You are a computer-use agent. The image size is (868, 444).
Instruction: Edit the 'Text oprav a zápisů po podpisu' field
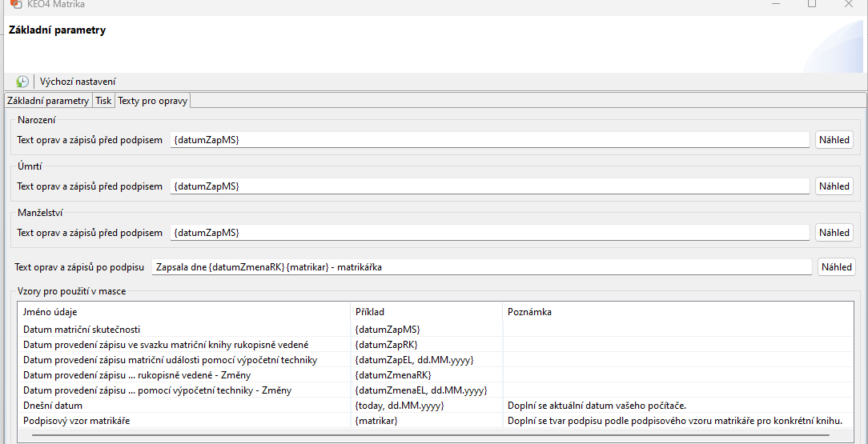(481, 267)
